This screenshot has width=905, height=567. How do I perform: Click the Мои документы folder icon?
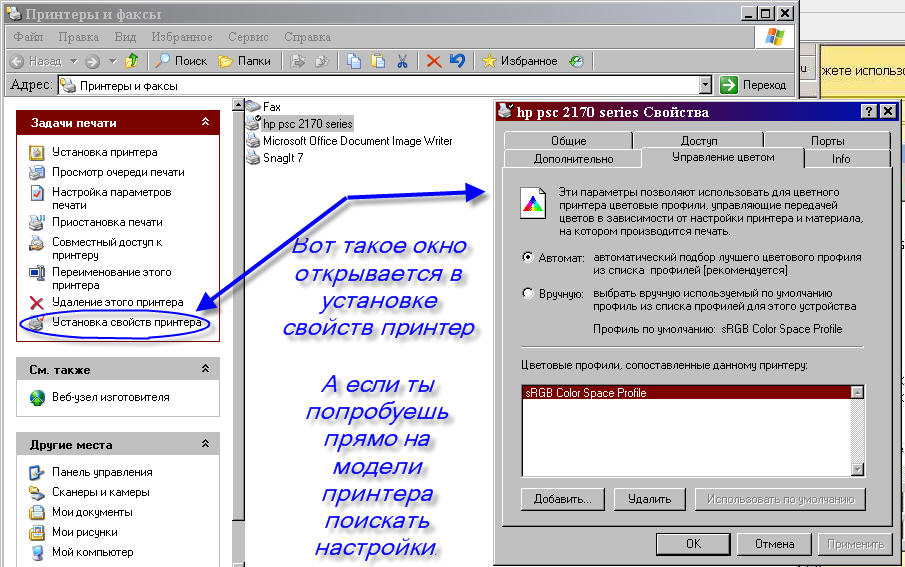click(37, 513)
